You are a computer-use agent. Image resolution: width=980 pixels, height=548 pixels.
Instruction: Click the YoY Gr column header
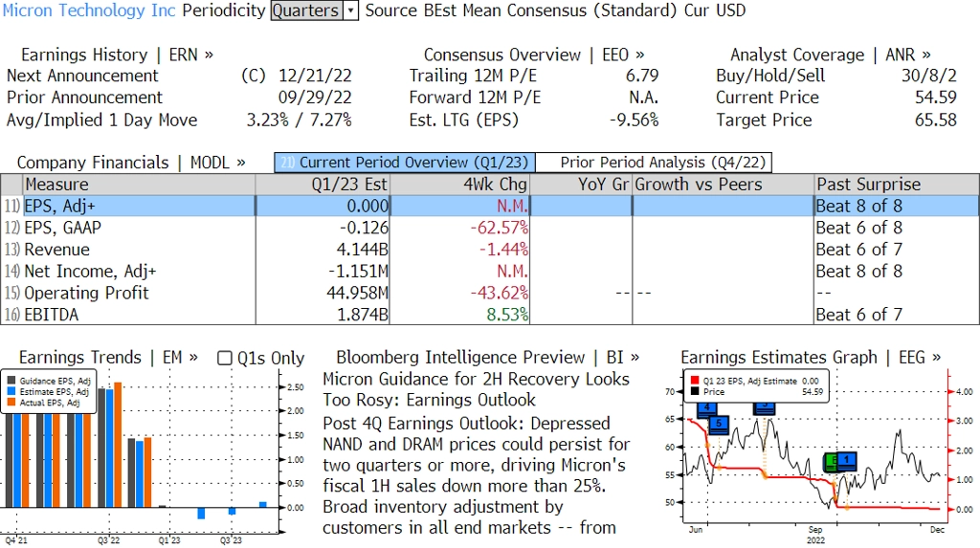tap(581, 185)
